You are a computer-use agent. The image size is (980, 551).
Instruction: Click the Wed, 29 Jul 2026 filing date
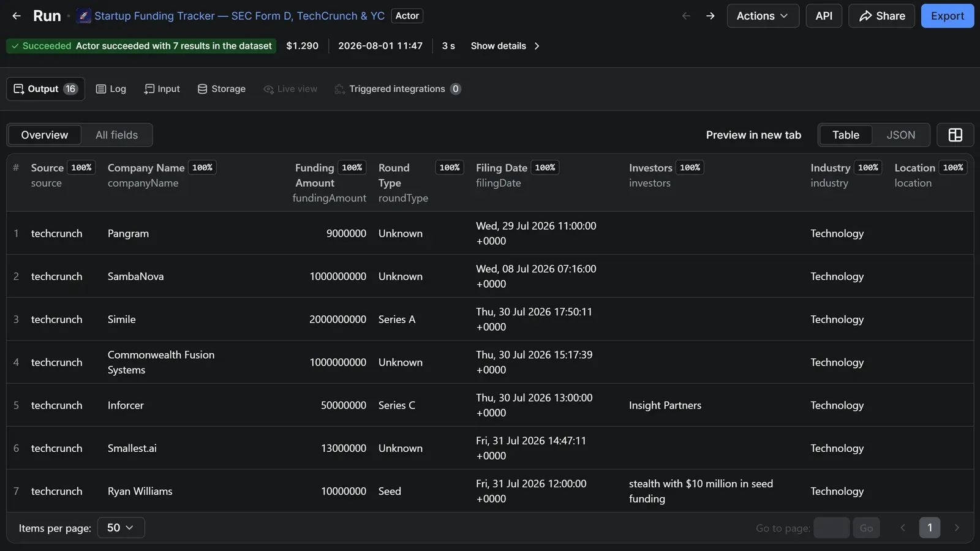point(536,233)
